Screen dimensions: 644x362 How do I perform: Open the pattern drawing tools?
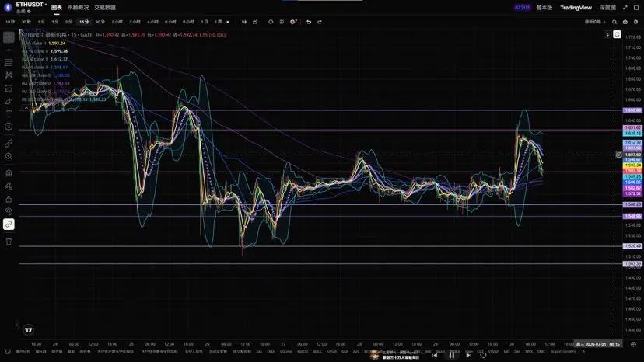coord(9,75)
